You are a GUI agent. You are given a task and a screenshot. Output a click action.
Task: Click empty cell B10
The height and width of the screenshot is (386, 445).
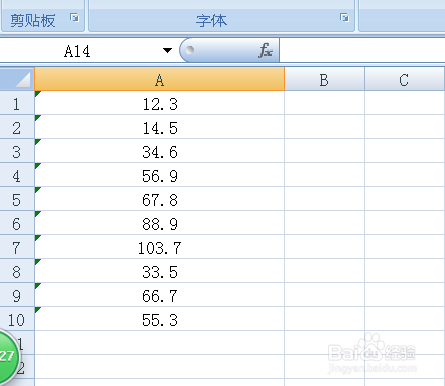point(324,319)
